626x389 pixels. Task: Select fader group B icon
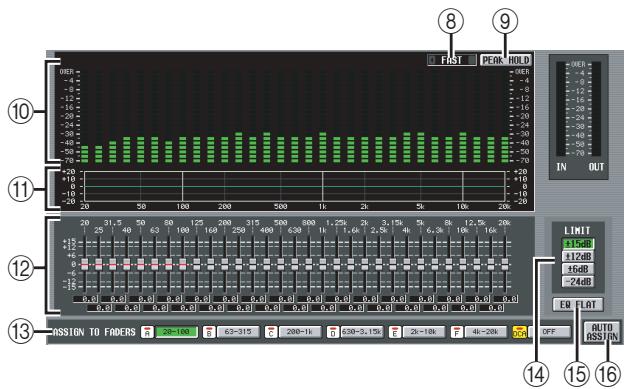click(209, 332)
